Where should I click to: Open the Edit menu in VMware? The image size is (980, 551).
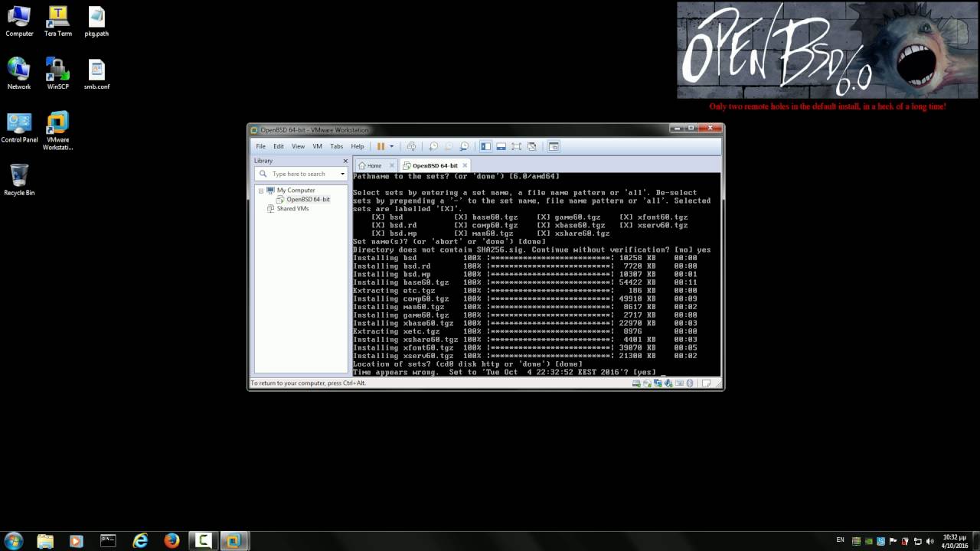pyautogui.click(x=279, y=146)
